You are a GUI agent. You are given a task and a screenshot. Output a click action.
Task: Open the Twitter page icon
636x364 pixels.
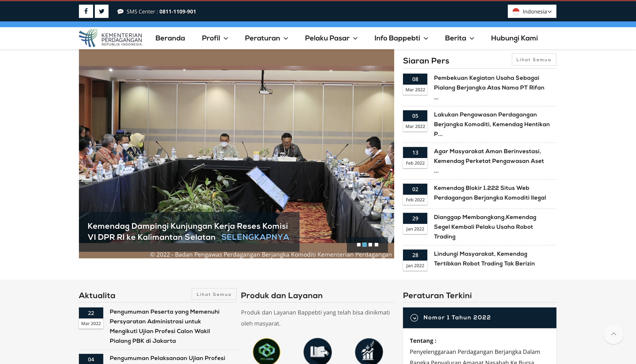point(101,11)
